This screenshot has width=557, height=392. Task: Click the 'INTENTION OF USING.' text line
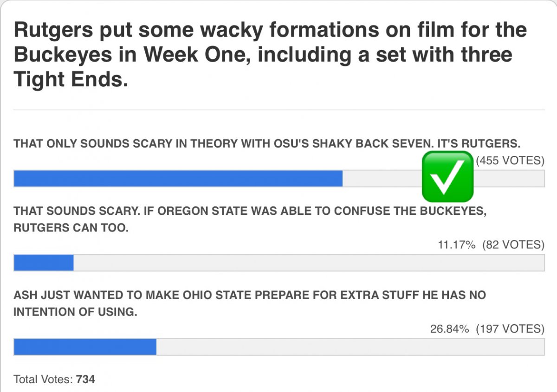click(75, 312)
